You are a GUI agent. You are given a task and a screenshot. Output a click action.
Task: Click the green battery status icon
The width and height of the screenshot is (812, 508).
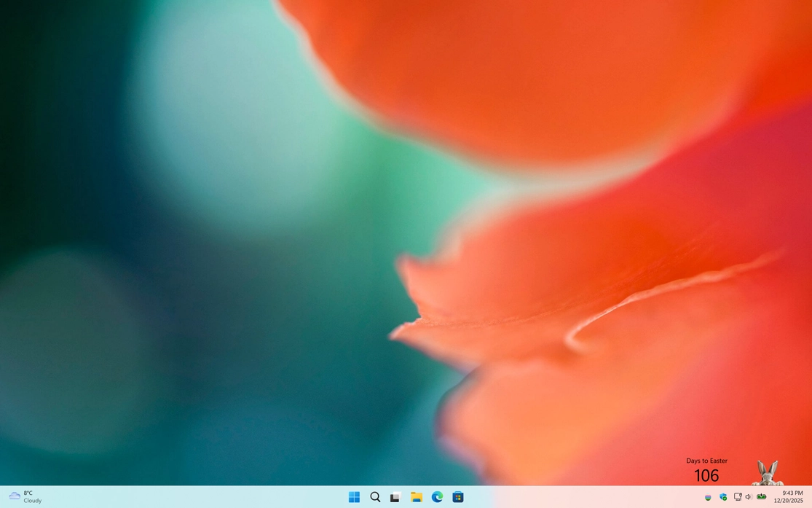[762, 497]
